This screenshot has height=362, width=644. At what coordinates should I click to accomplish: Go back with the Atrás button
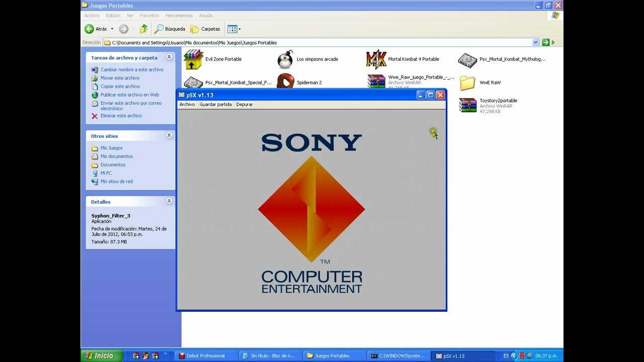point(96,29)
